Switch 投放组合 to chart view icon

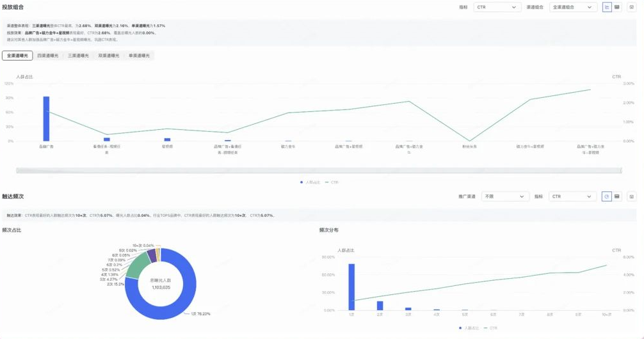click(x=607, y=7)
